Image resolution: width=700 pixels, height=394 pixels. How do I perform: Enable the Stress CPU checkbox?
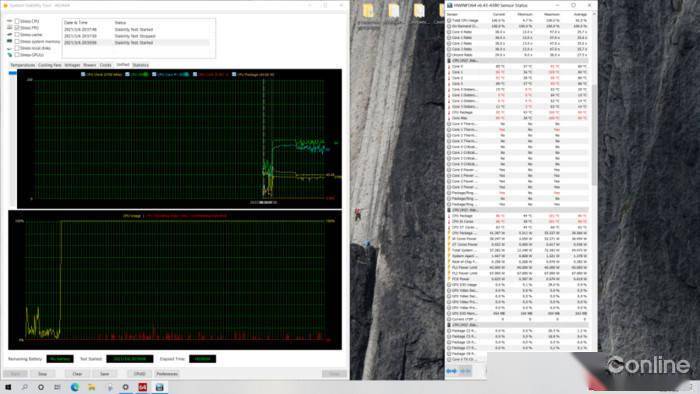pos(17,21)
